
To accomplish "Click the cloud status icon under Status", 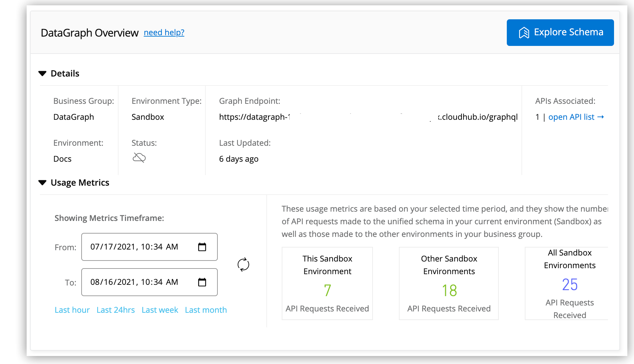I will pos(139,157).
